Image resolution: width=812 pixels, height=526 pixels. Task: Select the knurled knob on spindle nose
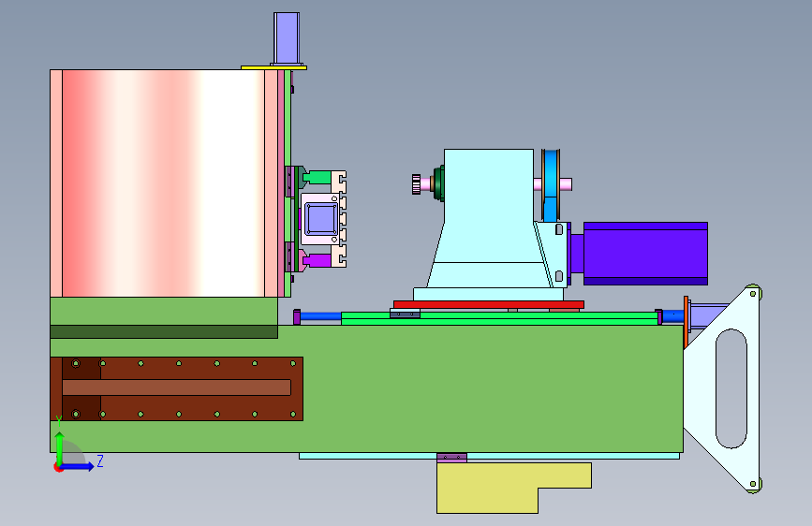click(416, 184)
